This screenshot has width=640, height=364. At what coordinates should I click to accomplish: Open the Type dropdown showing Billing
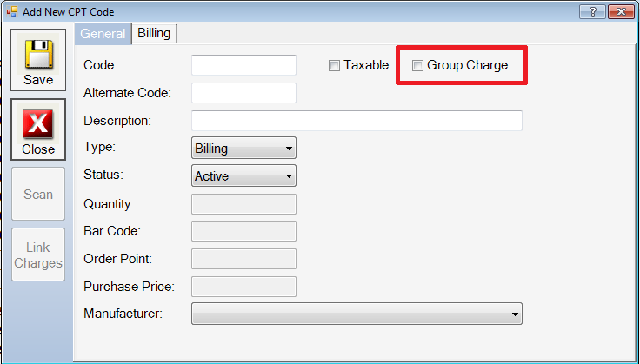pos(243,148)
